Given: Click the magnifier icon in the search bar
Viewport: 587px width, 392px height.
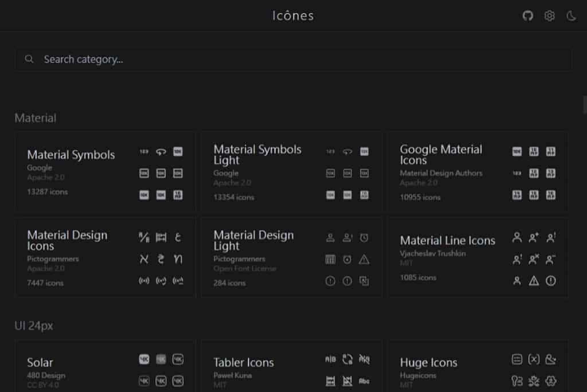Looking at the screenshot, I should tap(29, 59).
